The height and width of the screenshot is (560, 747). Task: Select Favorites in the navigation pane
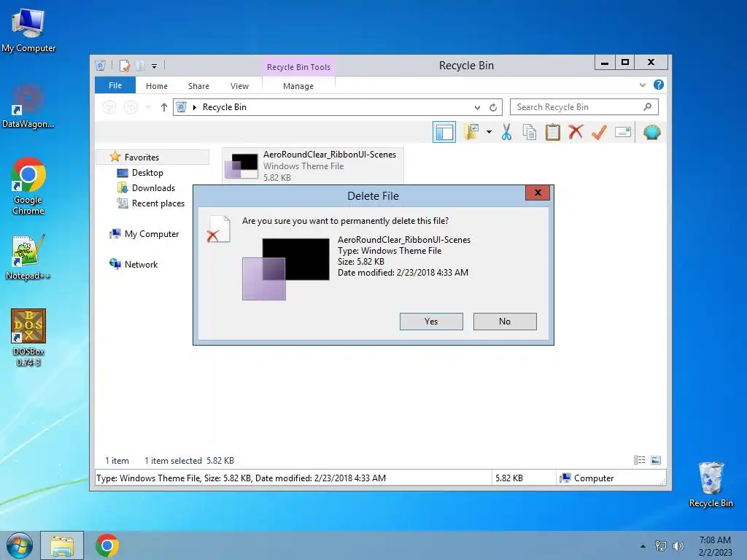(x=153, y=157)
